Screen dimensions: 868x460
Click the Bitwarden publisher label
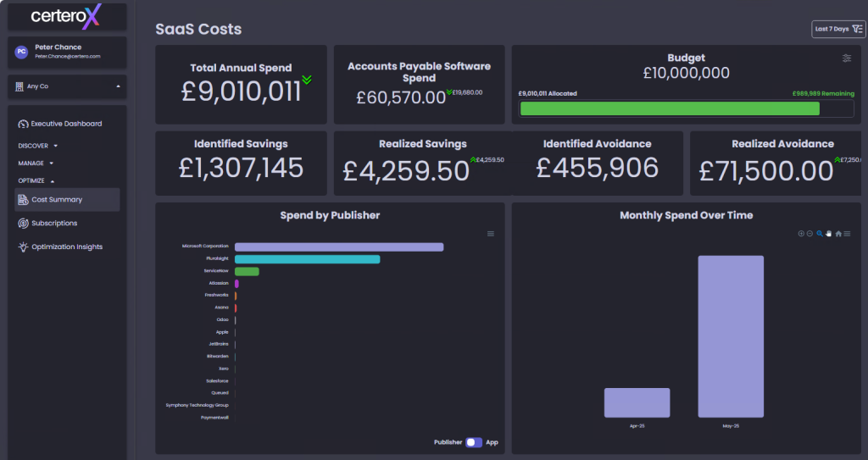(x=218, y=357)
